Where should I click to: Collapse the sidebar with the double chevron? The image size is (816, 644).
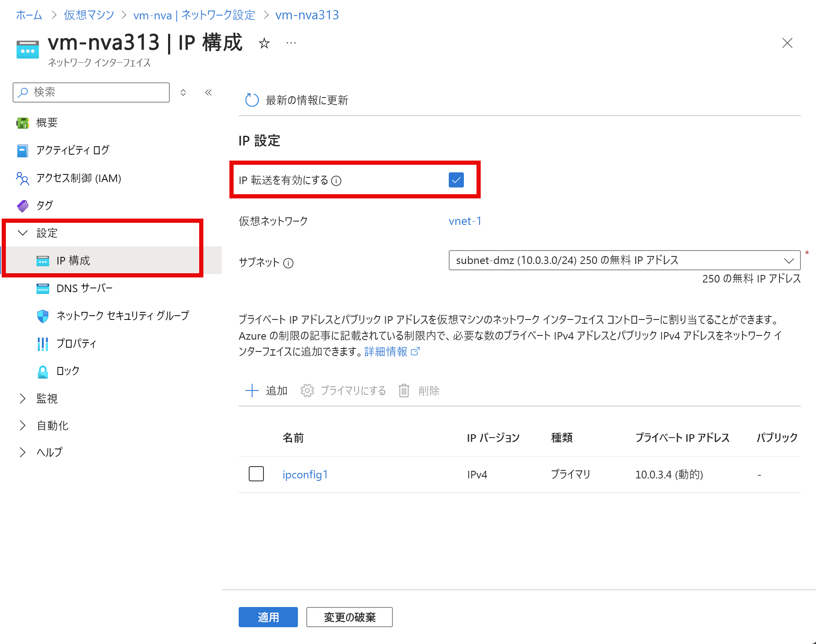[208, 92]
